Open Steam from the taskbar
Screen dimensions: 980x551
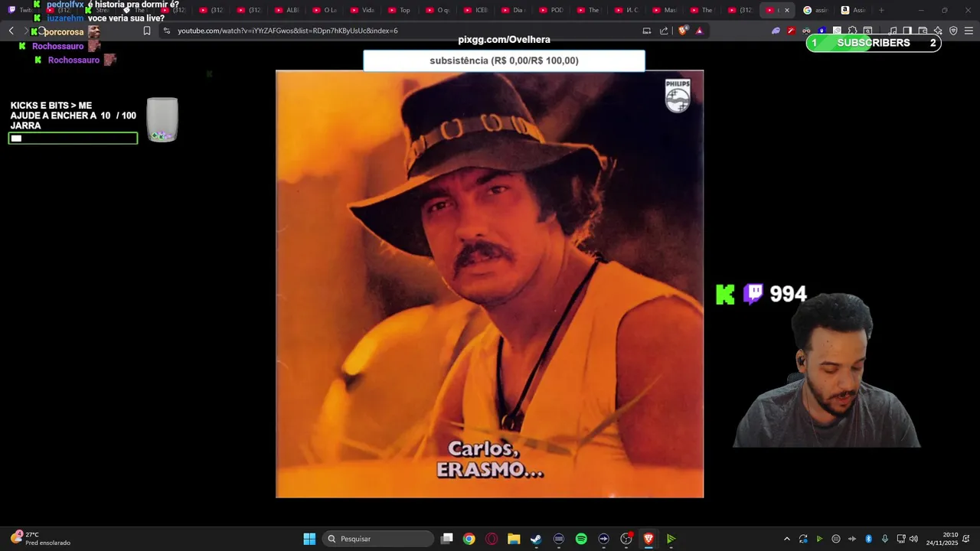point(536,539)
